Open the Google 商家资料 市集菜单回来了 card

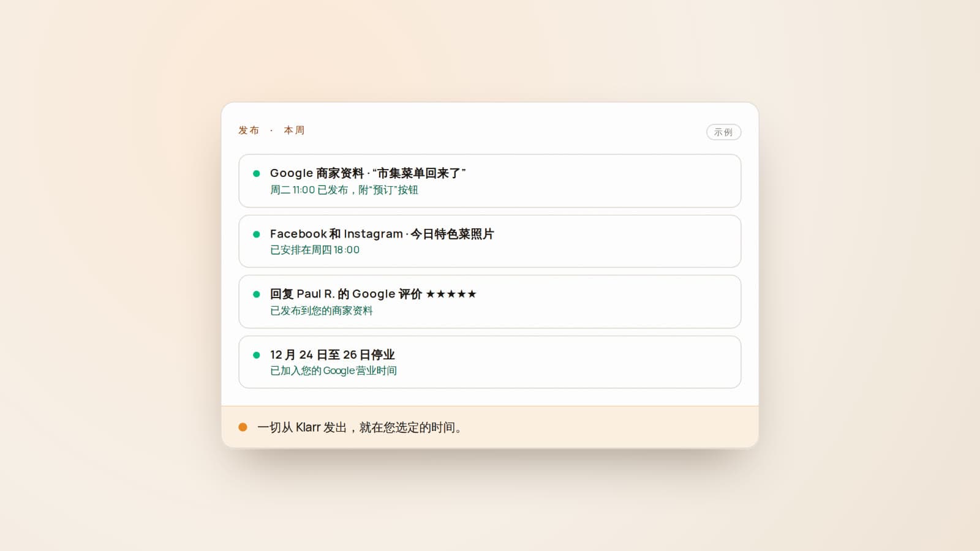click(490, 181)
